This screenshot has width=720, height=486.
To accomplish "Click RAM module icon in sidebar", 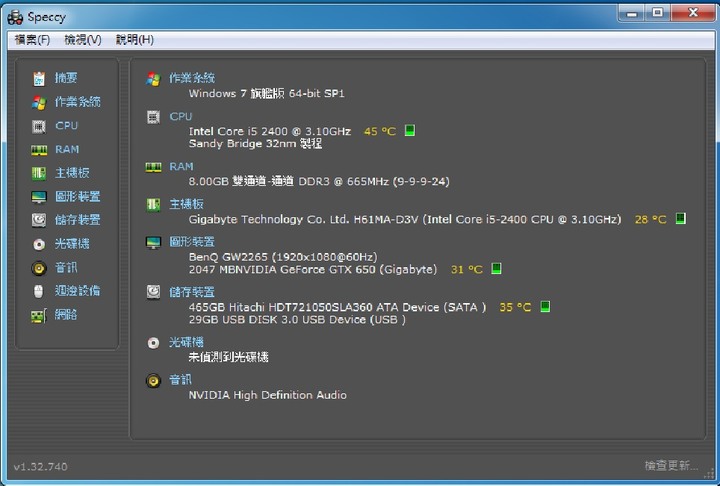I will [x=39, y=150].
